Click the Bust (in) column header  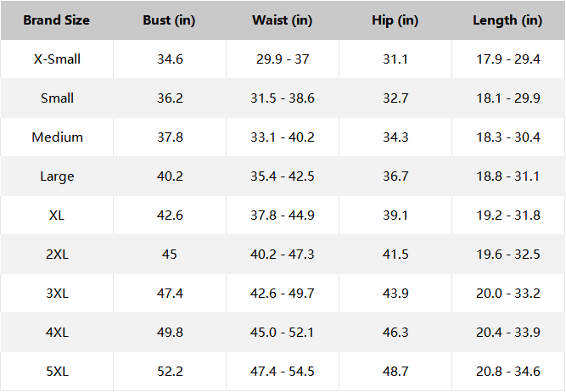169,20
